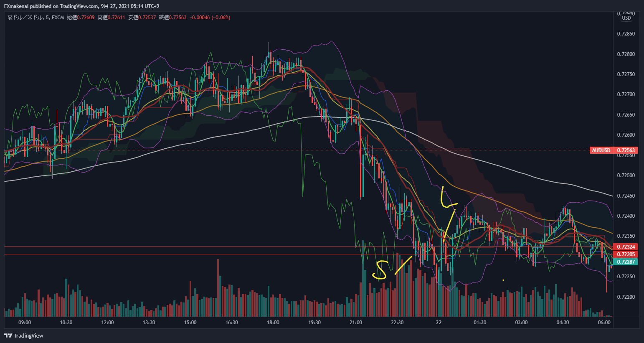Click the 16:30 time axis label
The height and width of the screenshot is (343, 644).
pos(232,323)
